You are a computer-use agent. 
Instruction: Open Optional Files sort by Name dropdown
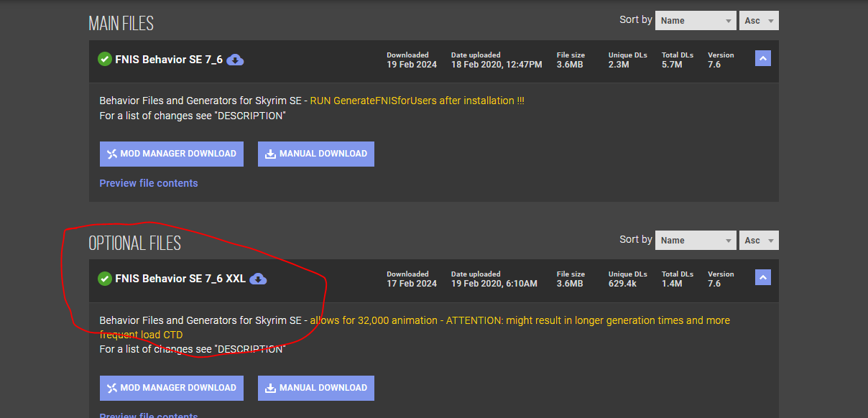696,240
